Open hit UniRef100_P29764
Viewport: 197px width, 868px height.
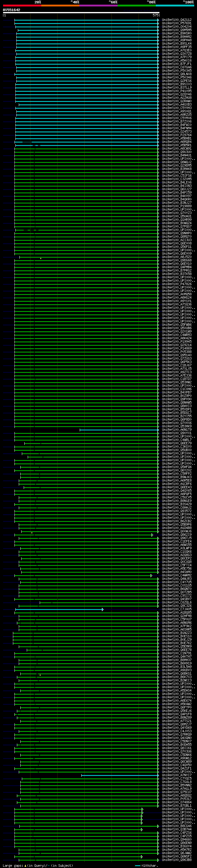point(177,135)
